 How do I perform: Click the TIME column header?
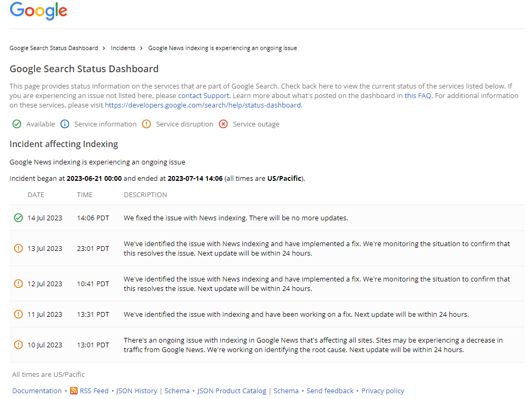[85, 195]
